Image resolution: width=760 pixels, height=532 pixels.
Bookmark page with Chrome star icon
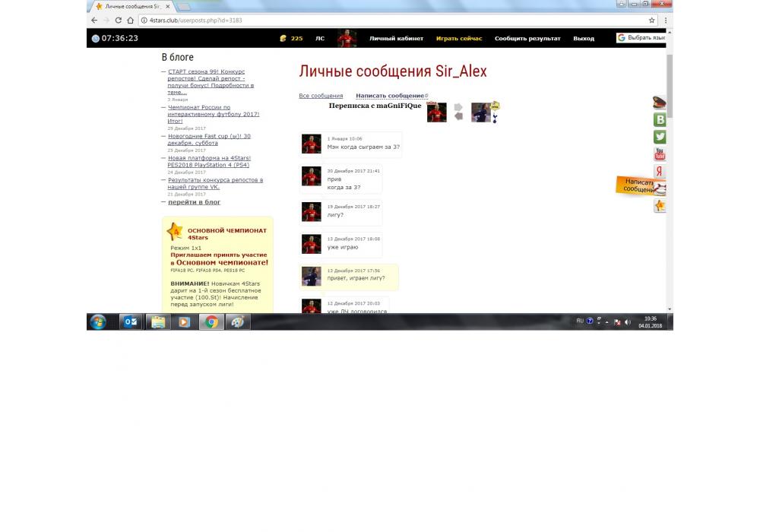coord(651,20)
